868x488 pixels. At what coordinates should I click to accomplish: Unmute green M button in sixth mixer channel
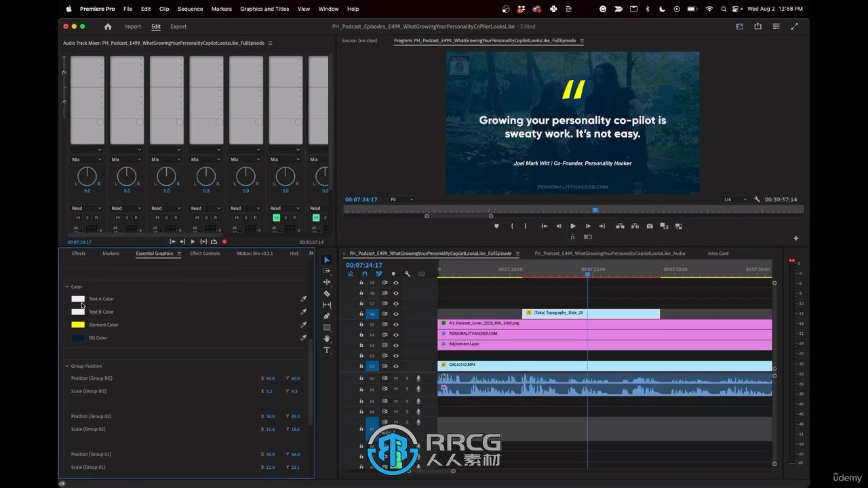[x=276, y=218]
